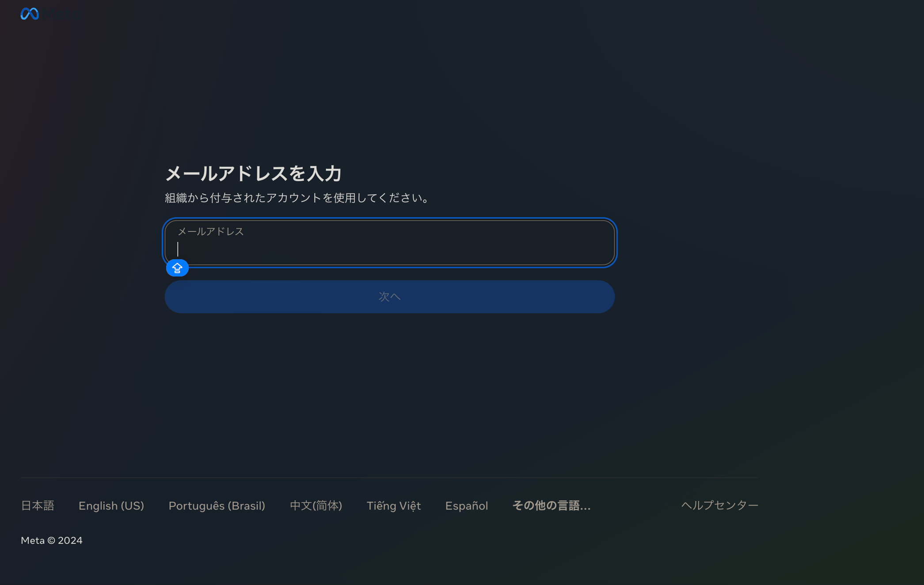The width and height of the screenshot is (924, 585).
Task: Click the dark Meta wordmark beside the logo
Action: tap(61, 14)
